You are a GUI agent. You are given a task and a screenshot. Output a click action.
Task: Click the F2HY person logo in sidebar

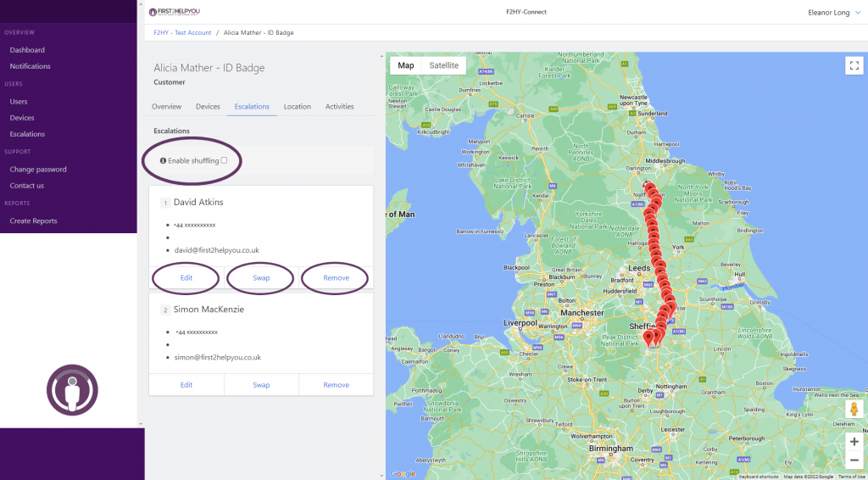click(72, 390)
